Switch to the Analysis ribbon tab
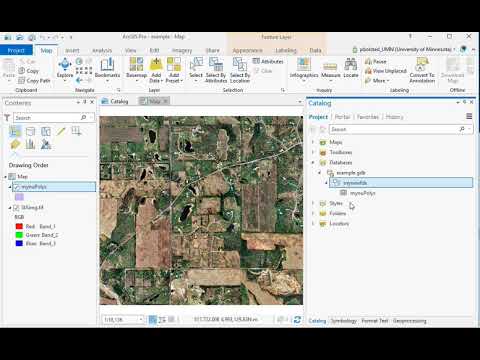Viewport: 480px width, 360px height. tap(102, 50)
